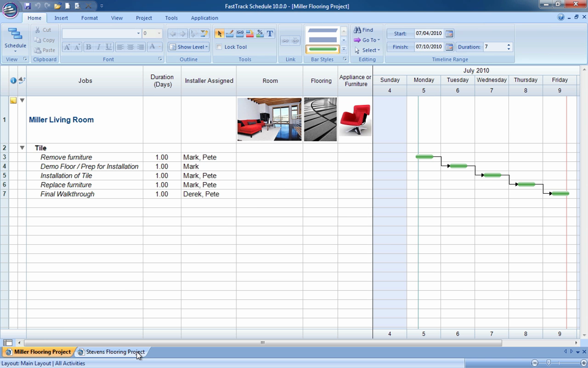The image size is (588, 368).
Task: Click the Help question mark icon
Action: (560, 17)
